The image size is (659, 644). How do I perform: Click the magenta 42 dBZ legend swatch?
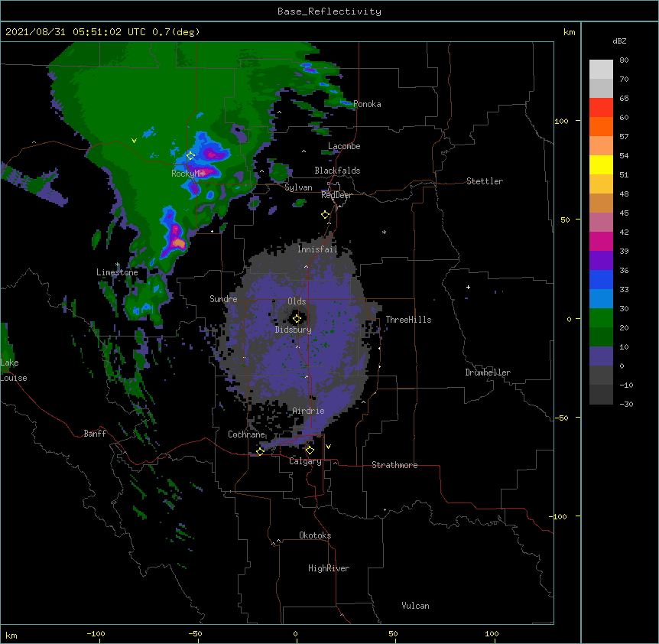(601, 241)
